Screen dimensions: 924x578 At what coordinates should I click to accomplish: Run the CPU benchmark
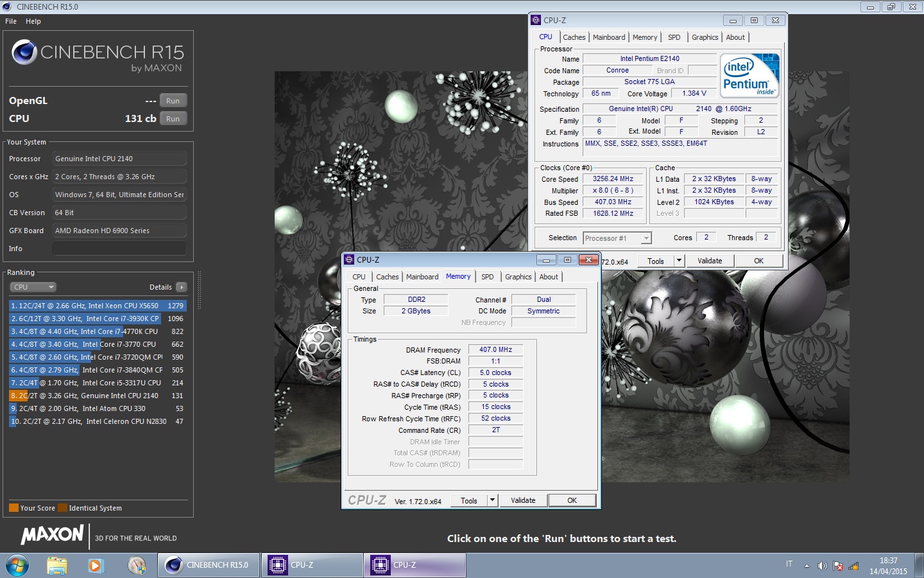click(x=173, y=119)
